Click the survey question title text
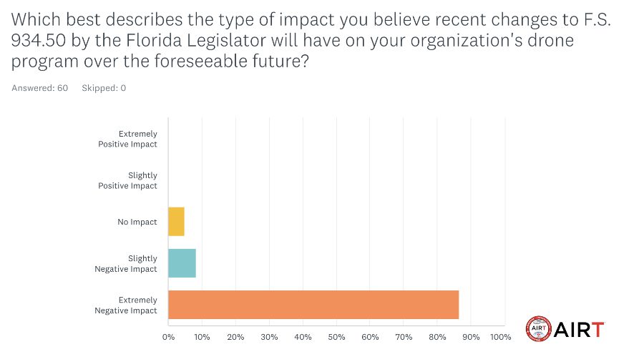The width and height of the screenshot is (644, 362). (x=311, y=40)
